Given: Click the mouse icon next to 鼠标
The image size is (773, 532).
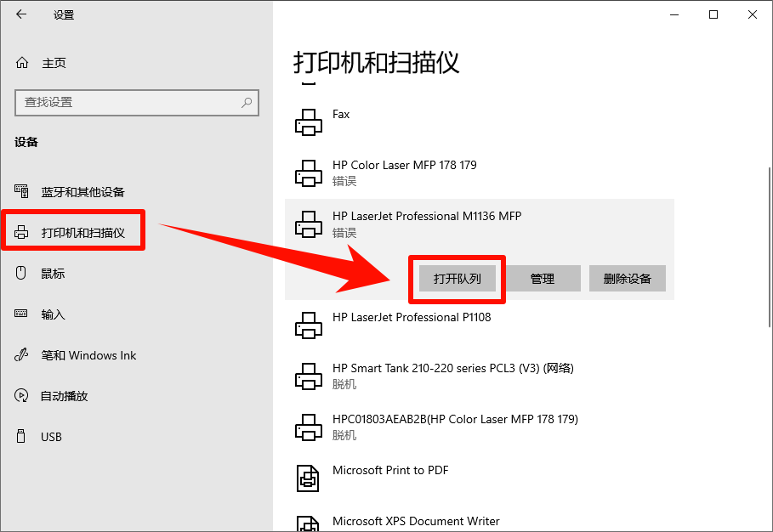Looking at the screenshot, I should click(20, 273).
